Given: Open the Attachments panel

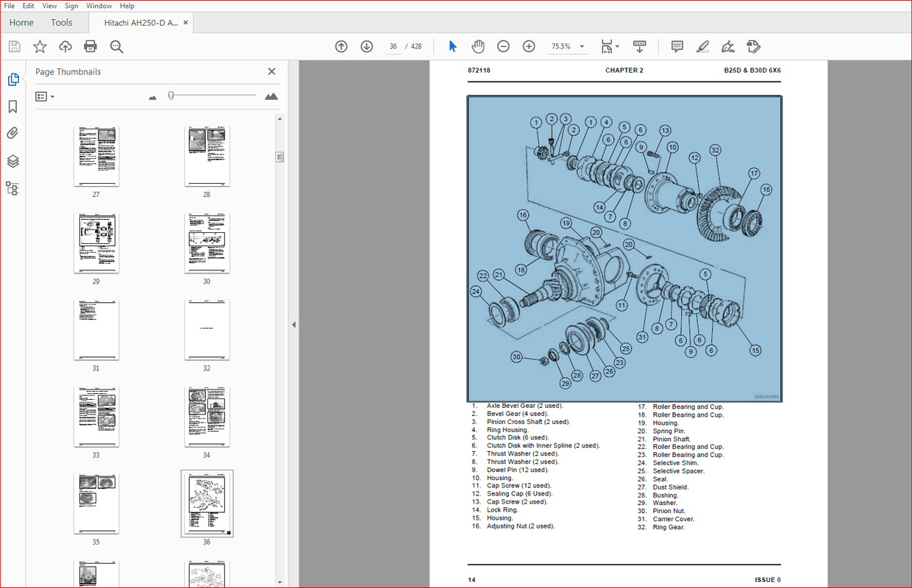Looking at the screenshot, I should (x=13, y=133).
